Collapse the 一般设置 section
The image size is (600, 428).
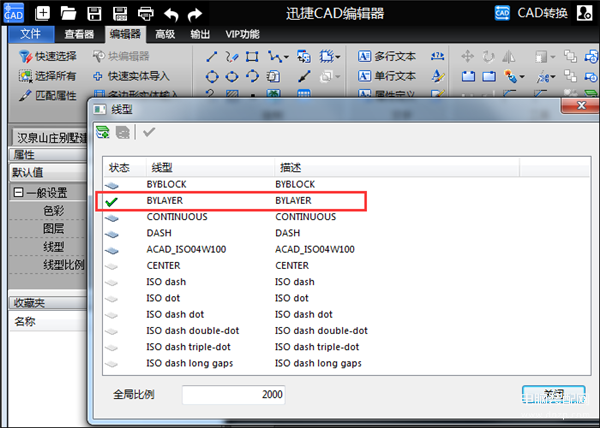[18, 192]
